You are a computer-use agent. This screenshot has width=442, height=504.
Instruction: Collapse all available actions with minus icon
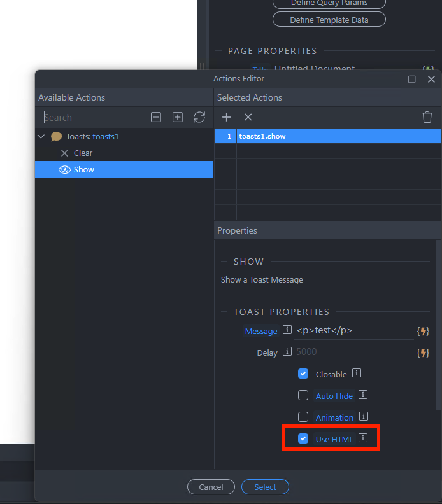coord(156,117)
